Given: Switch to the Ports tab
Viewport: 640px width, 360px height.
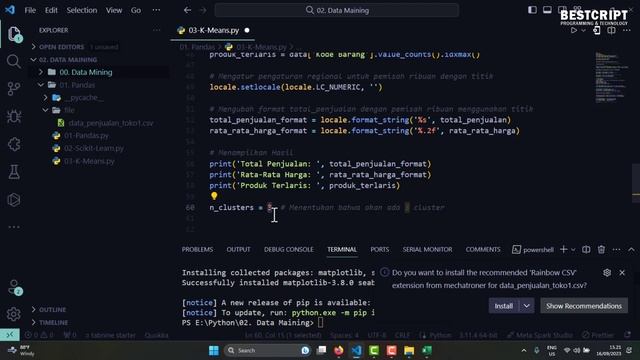Looking at the screenshot, I should [380, 249].
